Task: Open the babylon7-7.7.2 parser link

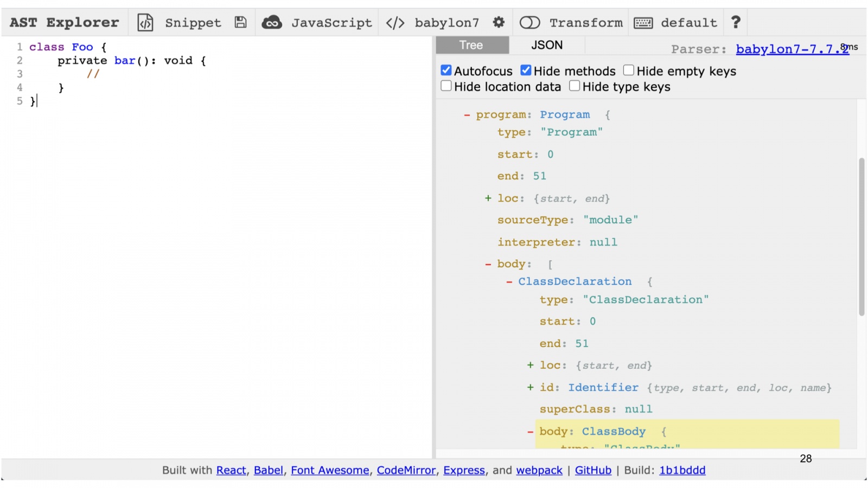Action: click(792, 49)
